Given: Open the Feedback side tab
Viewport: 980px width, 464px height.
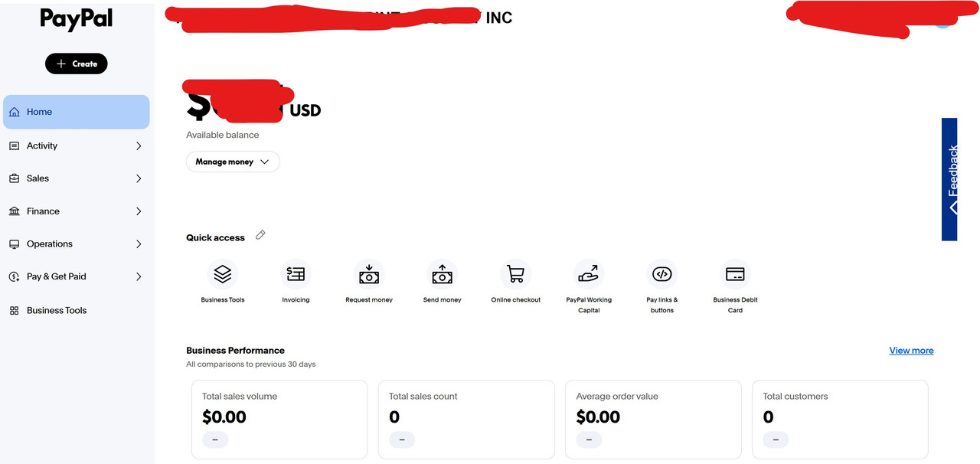Looking at the screenshot, I should point(949,179).
